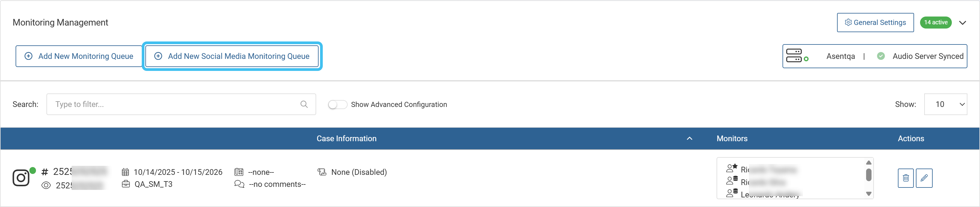The width and height of the screenshot is (980, 207).
Task: Delete the monitoring queue with trash icon
Action: 905,178
